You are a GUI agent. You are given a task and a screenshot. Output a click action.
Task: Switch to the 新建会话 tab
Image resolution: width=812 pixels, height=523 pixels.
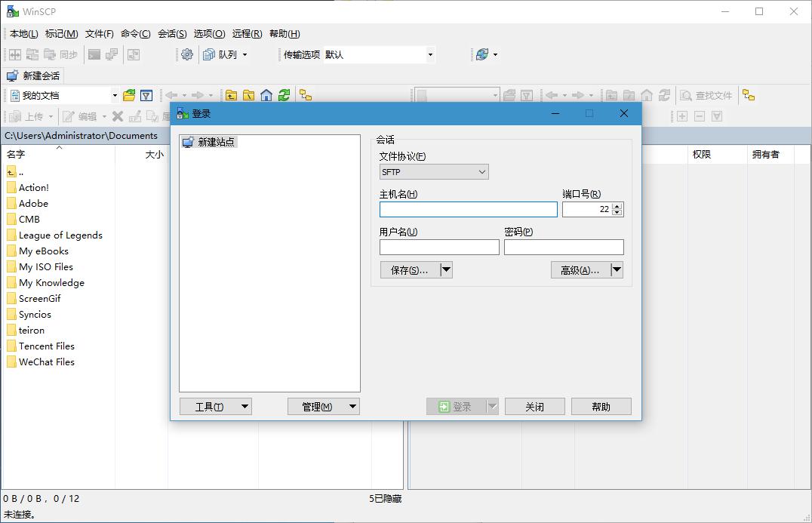33,75
